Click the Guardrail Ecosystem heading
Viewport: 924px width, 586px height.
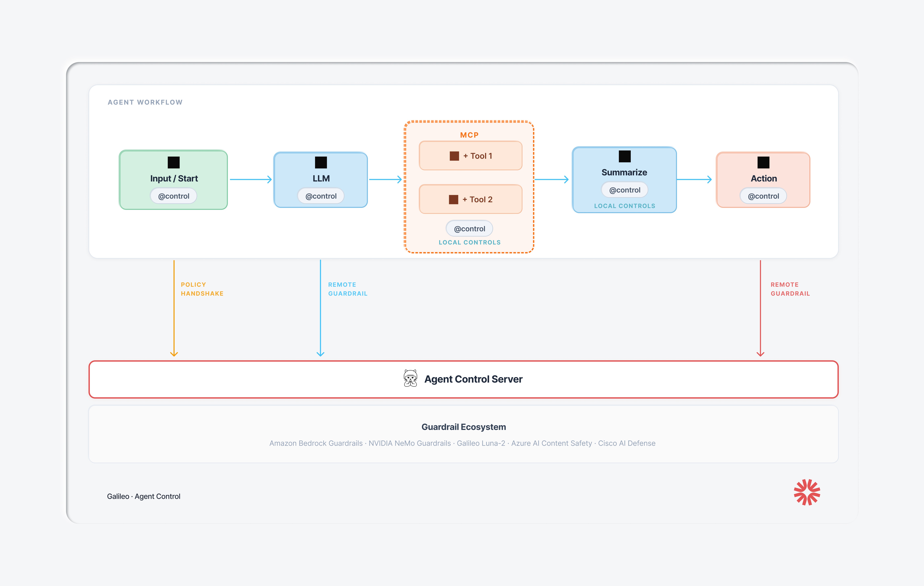pos(463,427)
